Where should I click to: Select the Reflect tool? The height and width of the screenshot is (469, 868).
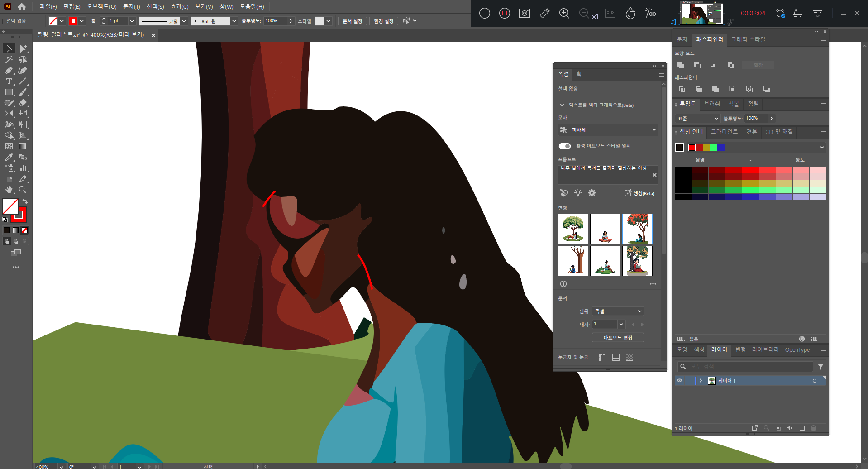coord(9,114)
